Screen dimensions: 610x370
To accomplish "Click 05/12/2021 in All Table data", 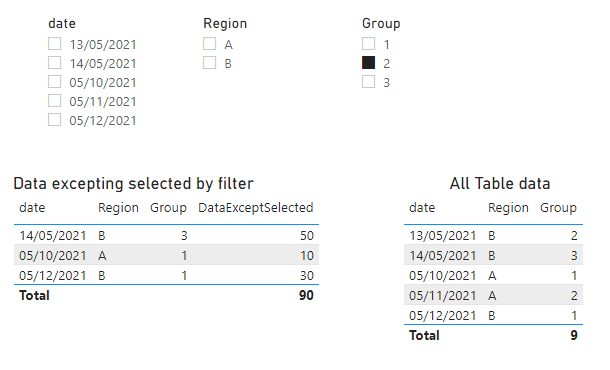I will pos(442,316).
